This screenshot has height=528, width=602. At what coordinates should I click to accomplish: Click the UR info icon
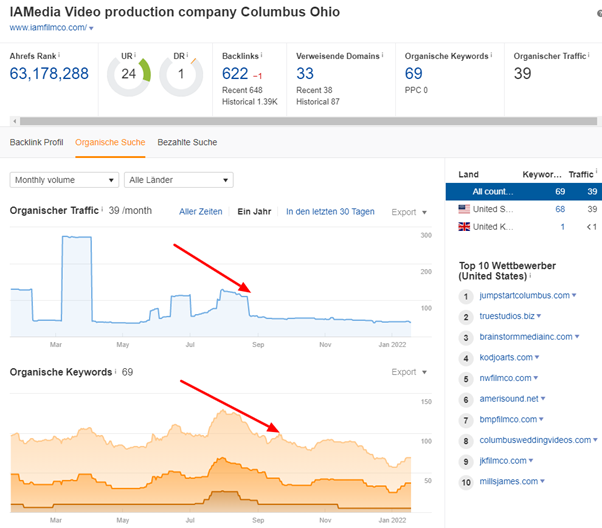click(135, 55)
